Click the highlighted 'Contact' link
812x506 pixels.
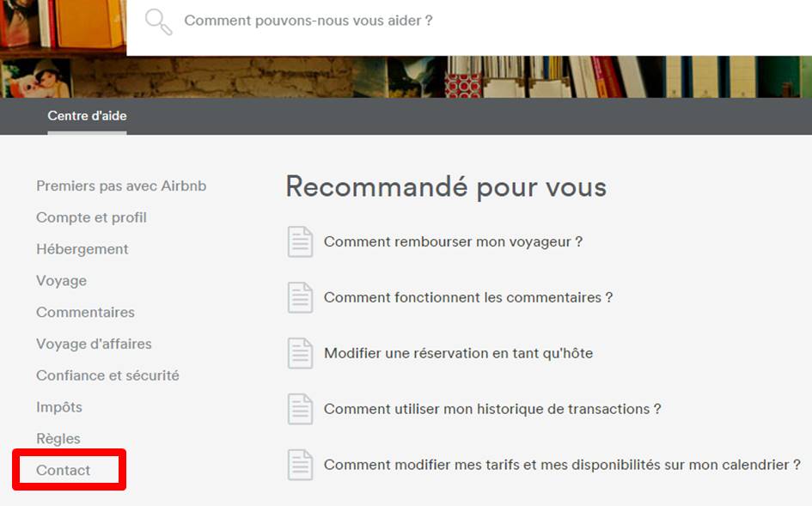tap(64, 471)
